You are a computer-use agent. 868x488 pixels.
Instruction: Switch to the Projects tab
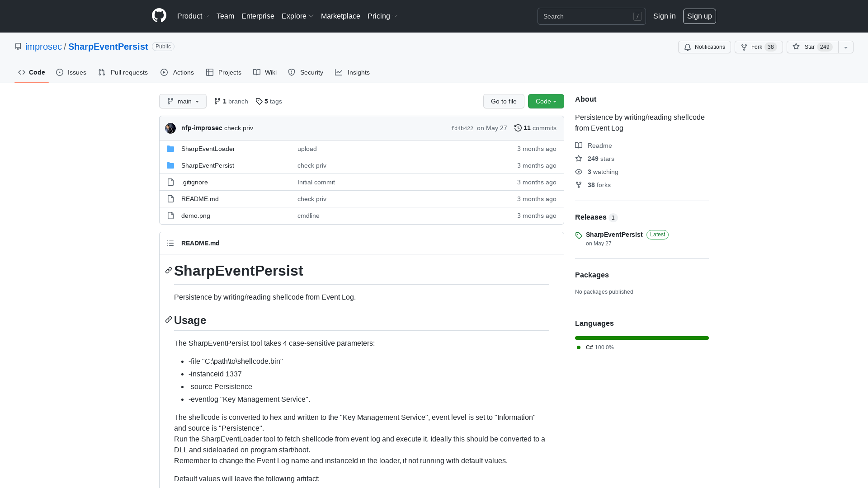[x=224, y=72]
